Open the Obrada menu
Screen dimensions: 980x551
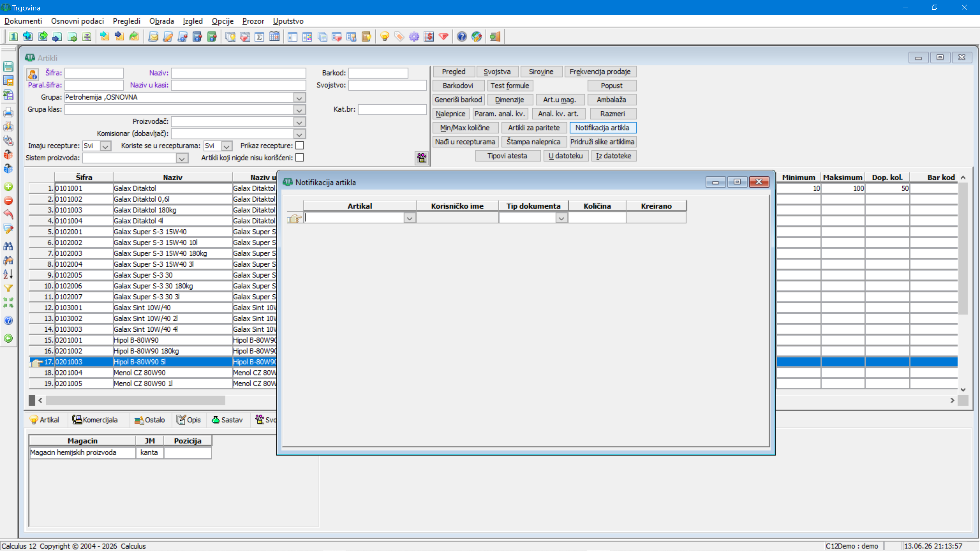(x=162, y=21)
